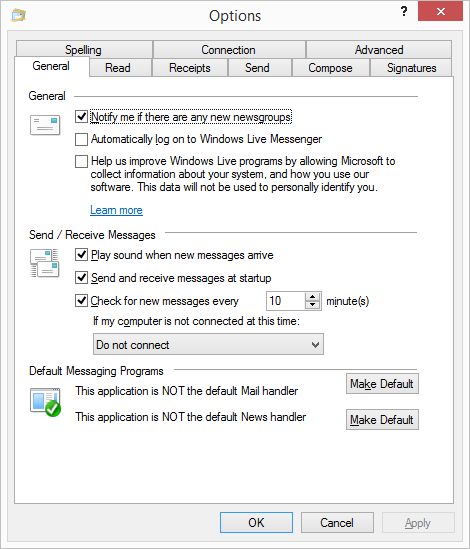The width and height of the screenshot is (470, 549).
Task: Click the question mark help icon
Action: [404, 12]
